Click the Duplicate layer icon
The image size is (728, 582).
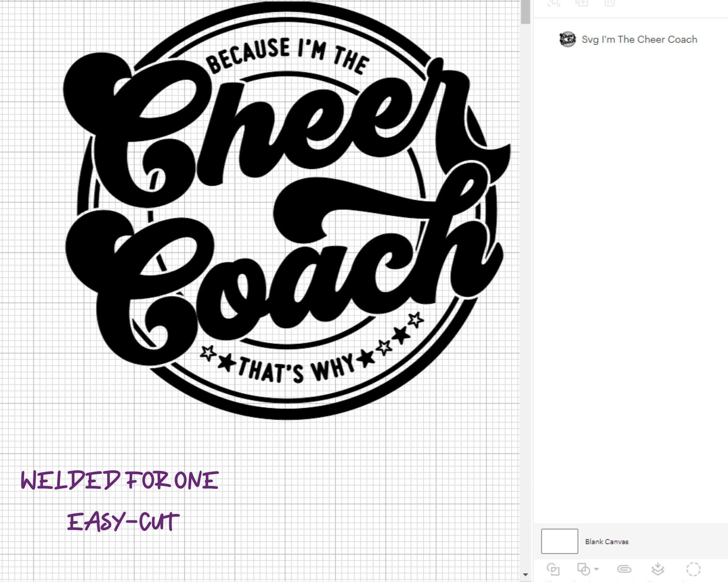(582, 3)
